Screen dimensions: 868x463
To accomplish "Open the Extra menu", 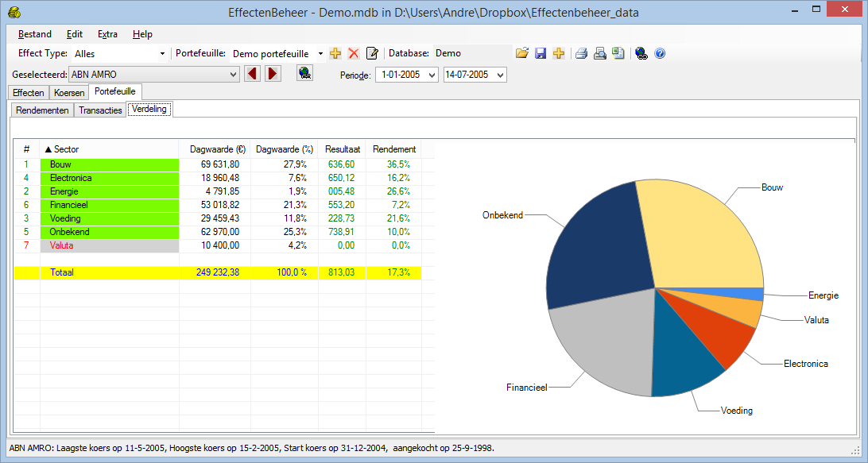I will [x=107, y=34].
